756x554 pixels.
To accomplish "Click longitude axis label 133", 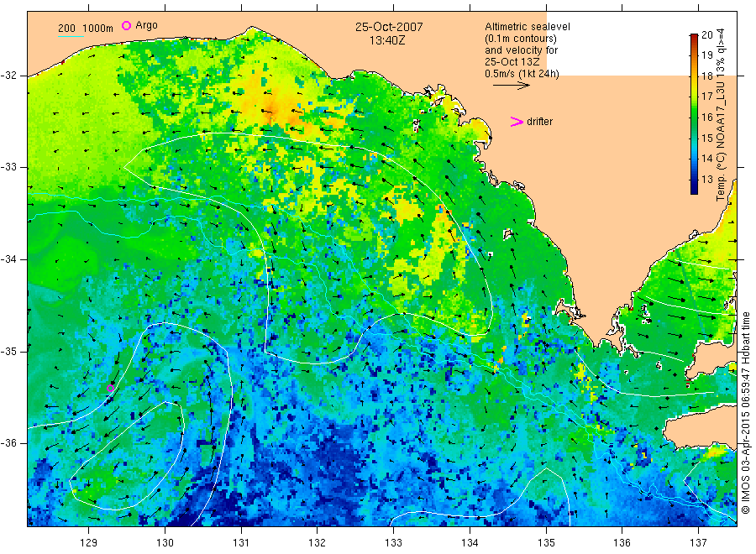I will coord(393,543).
